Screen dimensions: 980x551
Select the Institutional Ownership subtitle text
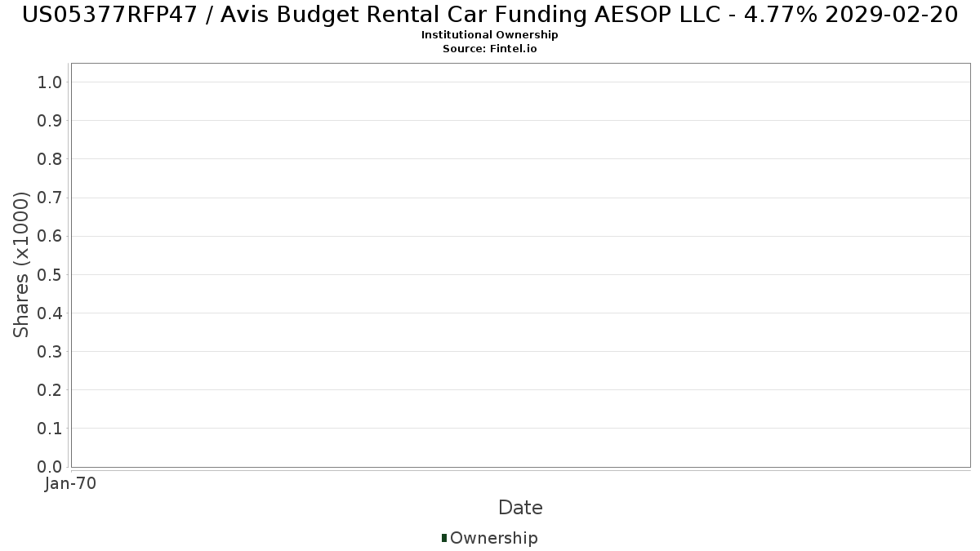tap(490, 35)
